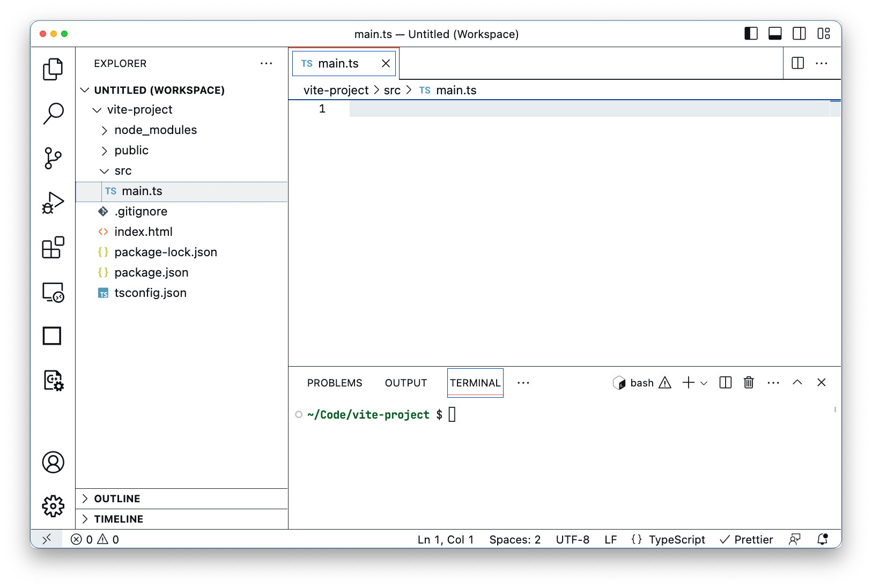This screenshot has width=872, height=588.
Task: Kill terminal with trash icon
Action: [749, 383]
